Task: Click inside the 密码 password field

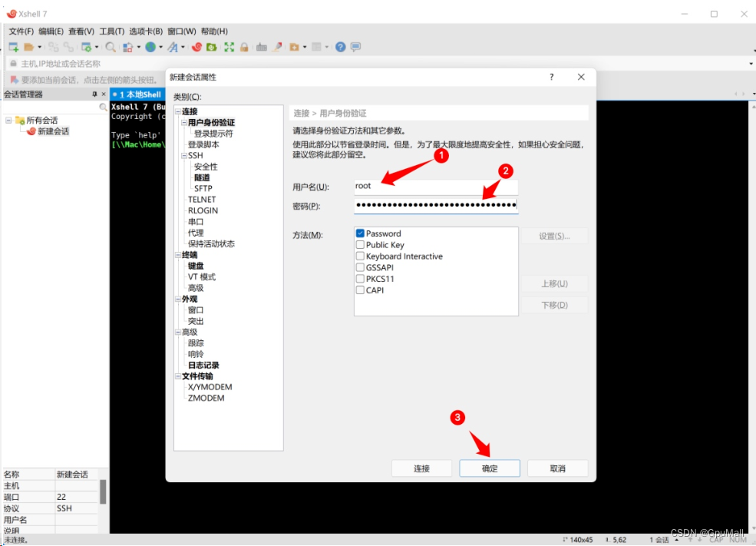Action: tap(434, 205)
